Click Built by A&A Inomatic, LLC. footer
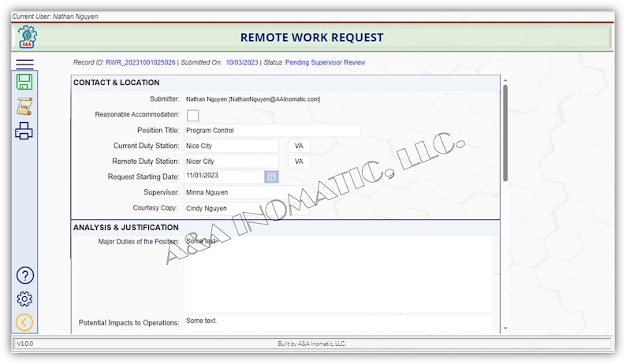 pos(311,344)
